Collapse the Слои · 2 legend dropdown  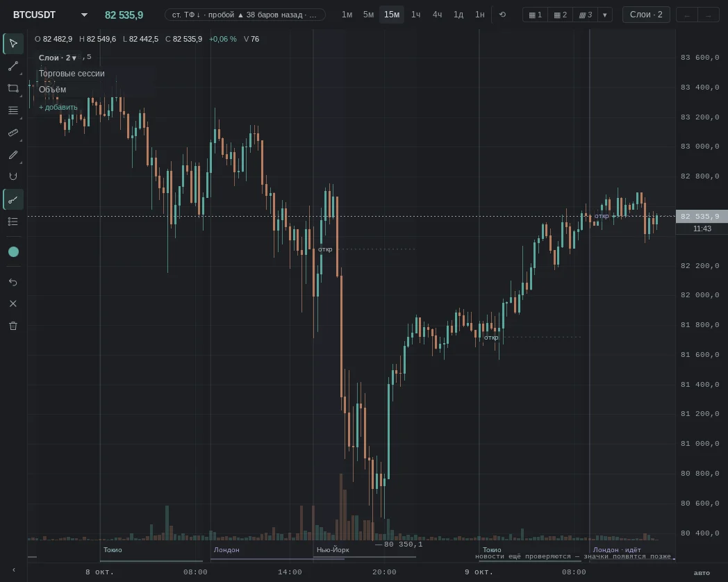pos(58,58)
